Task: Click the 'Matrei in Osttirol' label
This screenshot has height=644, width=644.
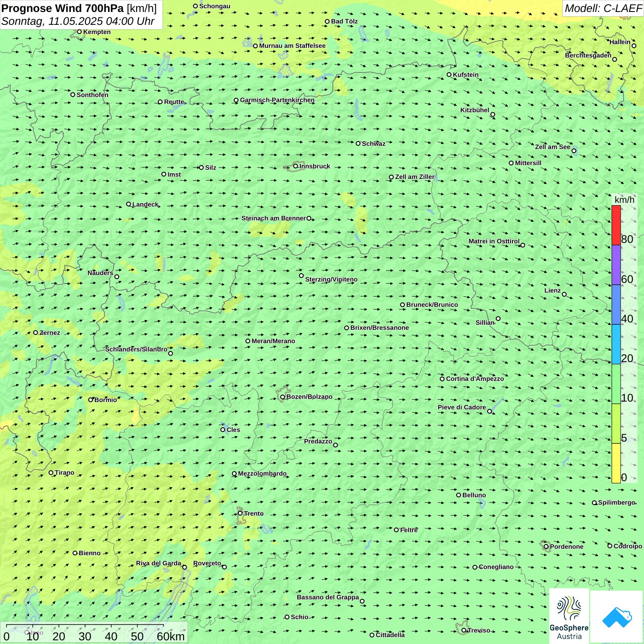Action: pyautogui.click(x=494, y=241)
